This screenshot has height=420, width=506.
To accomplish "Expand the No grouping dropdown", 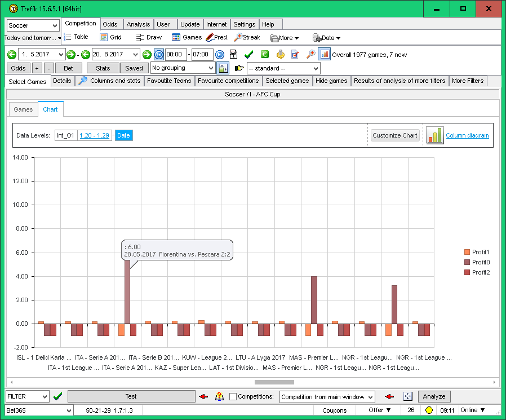I will tap(183, 68).
